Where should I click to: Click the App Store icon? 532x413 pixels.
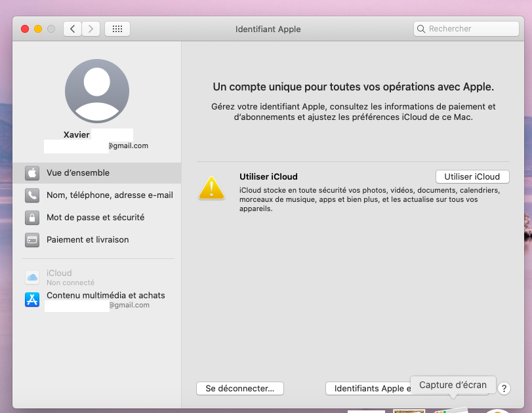(x=32, y=300)
